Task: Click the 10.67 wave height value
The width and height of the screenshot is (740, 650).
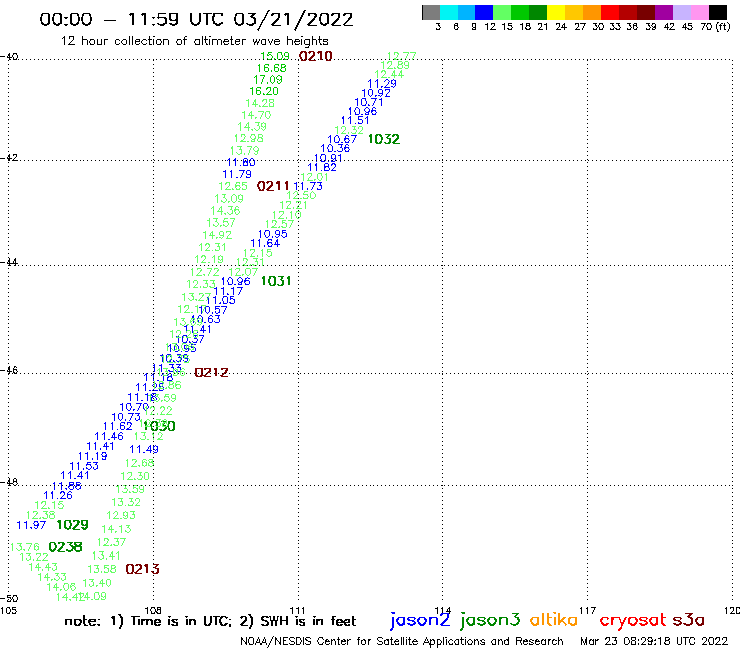Action: coord(342,139)
